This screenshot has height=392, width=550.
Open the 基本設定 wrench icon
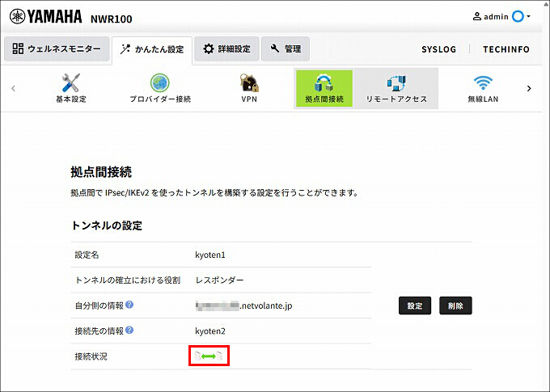71,82
